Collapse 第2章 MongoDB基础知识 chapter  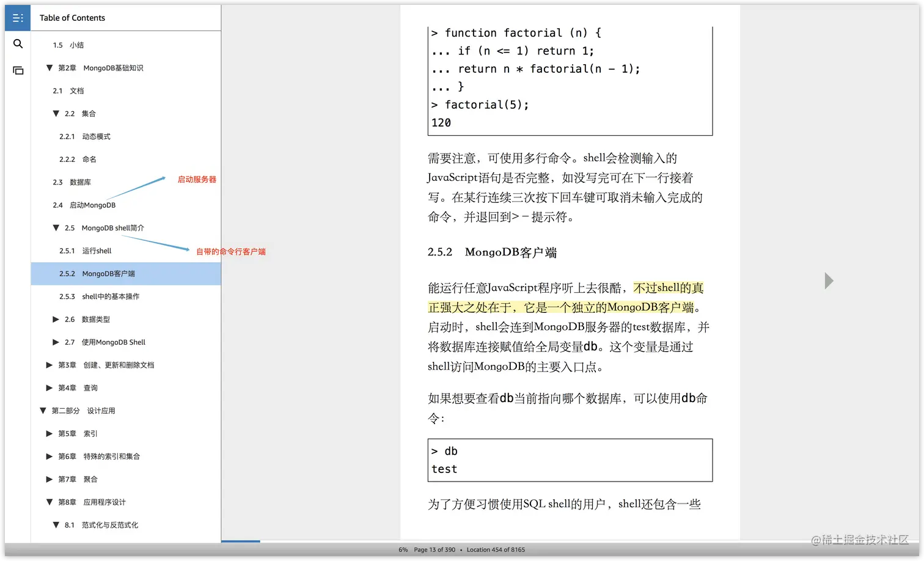pyautogui.click(x=50, y=68)
